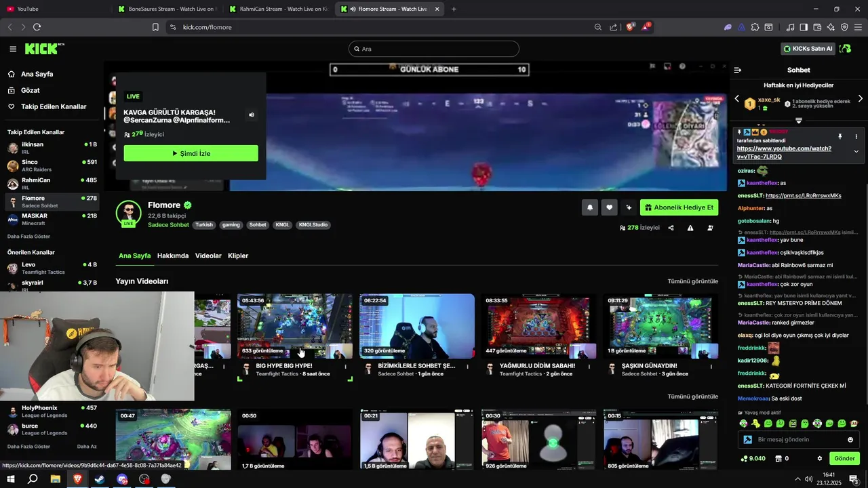Open the Sadece Sohbet category link

click(168, 225)
